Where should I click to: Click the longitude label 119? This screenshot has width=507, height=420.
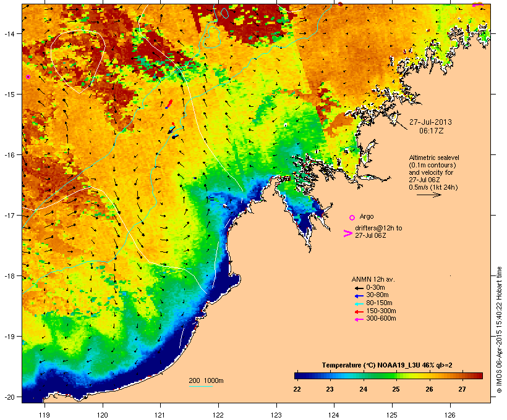[45, 415]
